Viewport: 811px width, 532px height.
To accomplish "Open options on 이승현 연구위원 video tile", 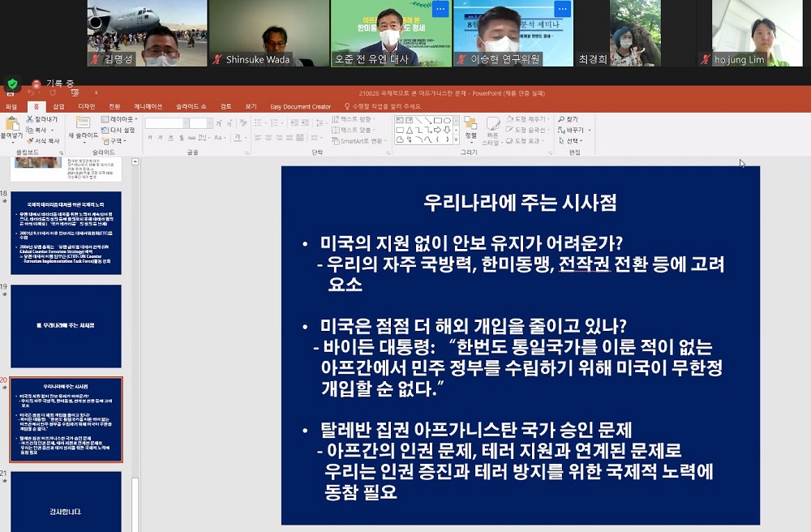I will (x=562, y=9).
